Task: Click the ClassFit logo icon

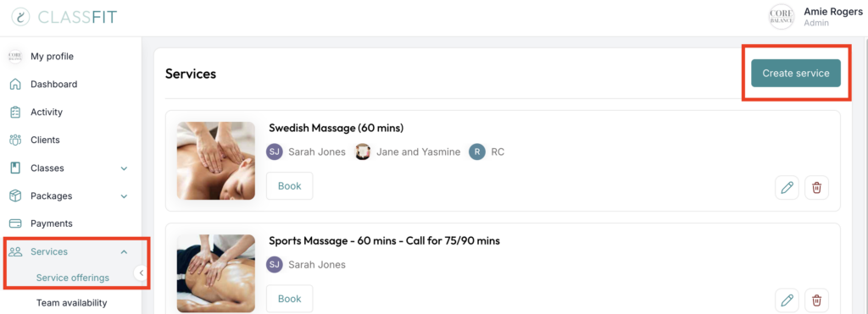Action: (x=20, y=17)
